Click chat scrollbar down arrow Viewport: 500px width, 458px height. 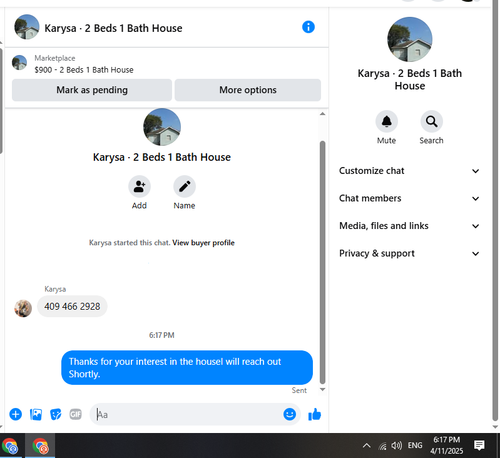coord(322,389)
